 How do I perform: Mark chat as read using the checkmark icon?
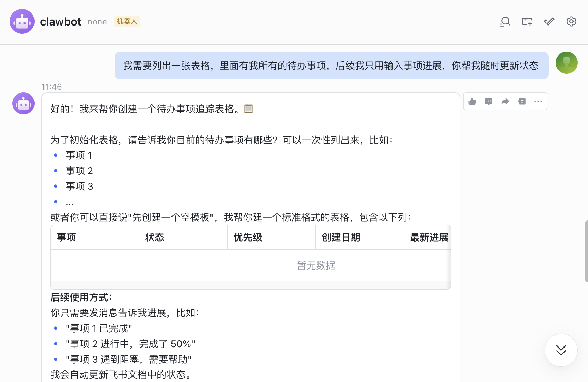click(x=549, y=21)
